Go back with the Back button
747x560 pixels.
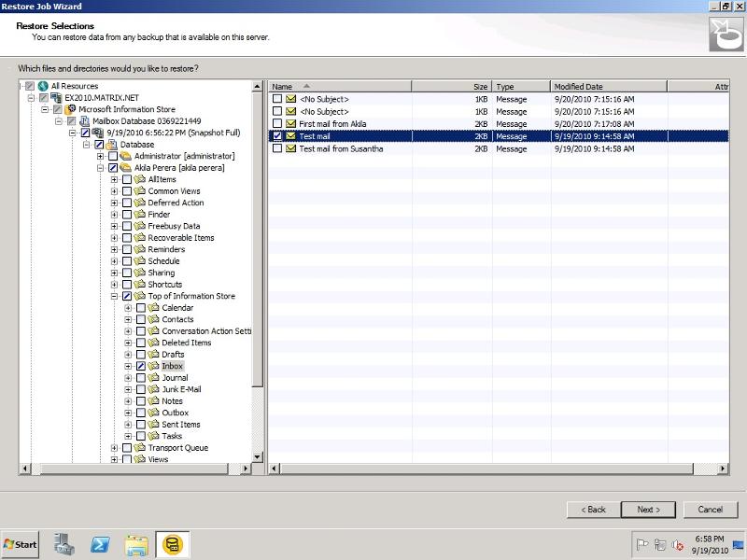[593, 510]
